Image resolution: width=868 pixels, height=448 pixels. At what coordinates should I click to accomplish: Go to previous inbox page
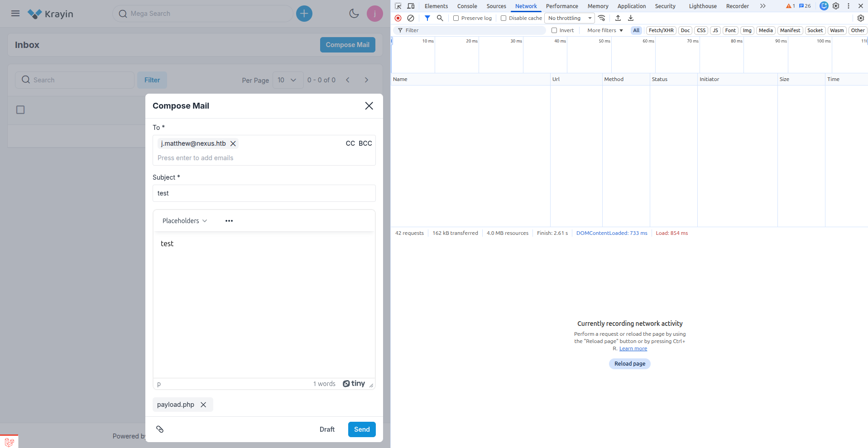pyautogui.click(x=348, y=80)
